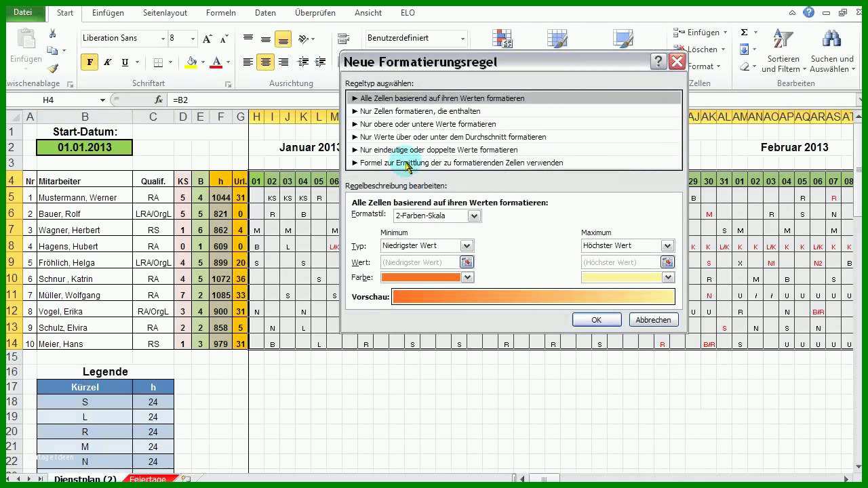This screenshot has width=868, height=488.
Task: Open the Maximum Typ Höchster Wert dropdown
Action: tap(668, 245)
